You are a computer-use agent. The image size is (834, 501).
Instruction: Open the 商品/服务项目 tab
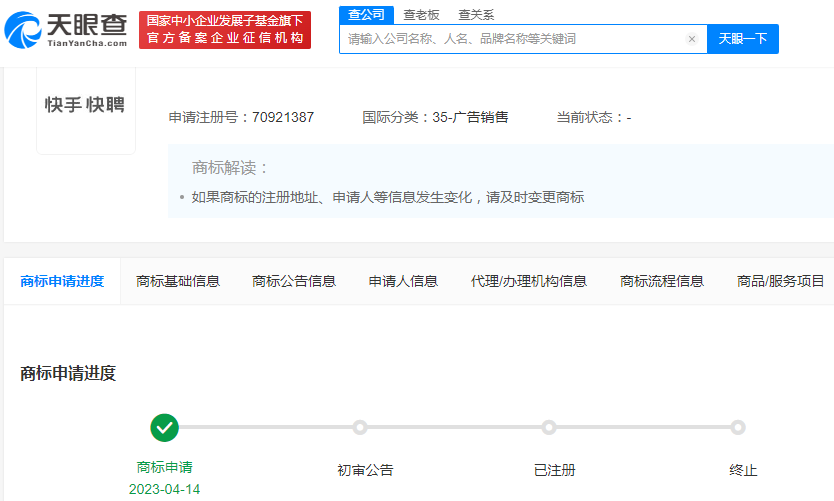[x=780, y=281]
